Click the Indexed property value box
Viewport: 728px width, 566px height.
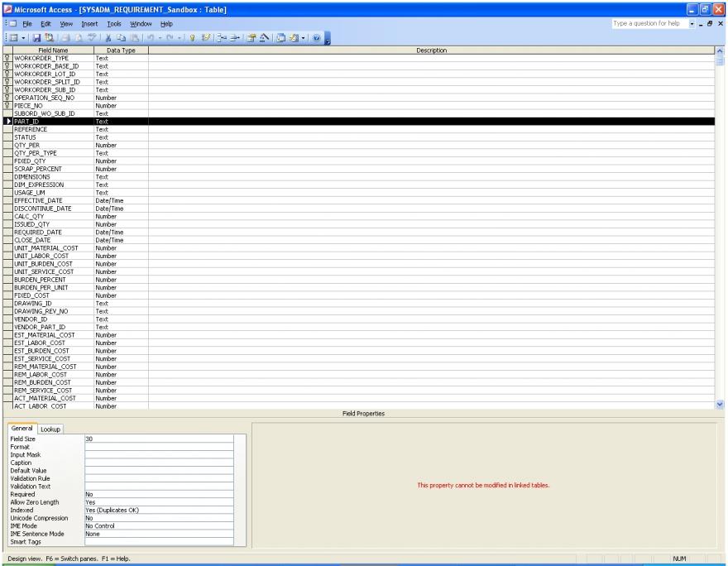159,510
